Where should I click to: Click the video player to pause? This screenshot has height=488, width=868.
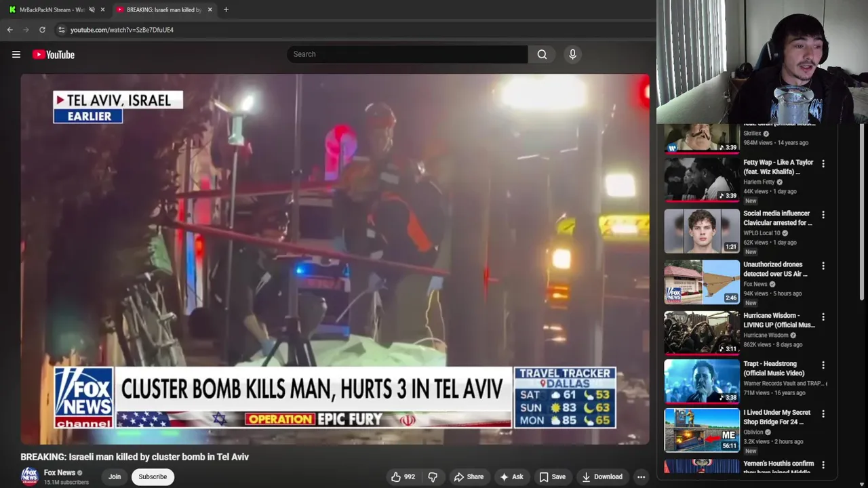click(335, 259)
